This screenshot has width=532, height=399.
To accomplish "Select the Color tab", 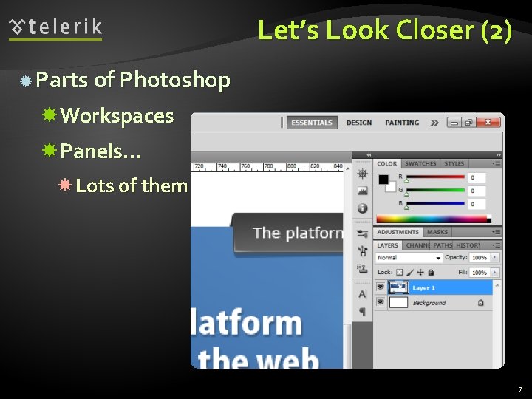I will click(x=387, y=163).
